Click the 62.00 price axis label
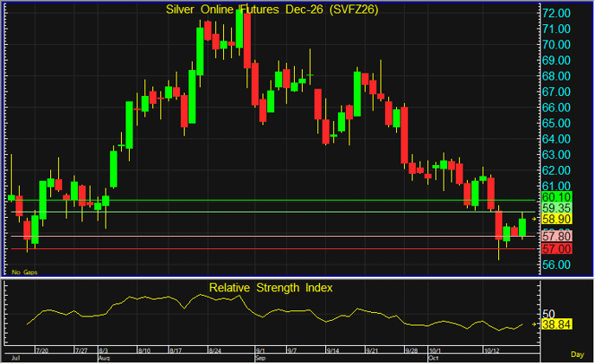This screenshot has width=595, height=364. (556, 170)
